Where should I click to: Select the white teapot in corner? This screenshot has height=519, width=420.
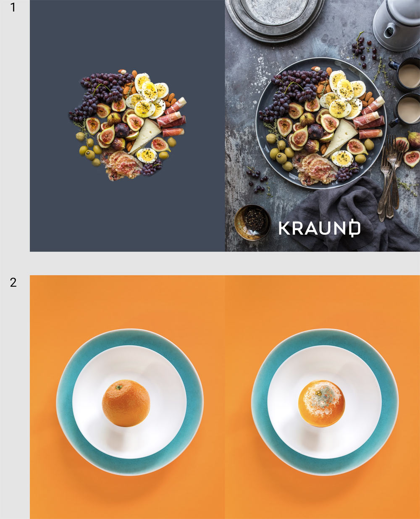tap(396, 24)
